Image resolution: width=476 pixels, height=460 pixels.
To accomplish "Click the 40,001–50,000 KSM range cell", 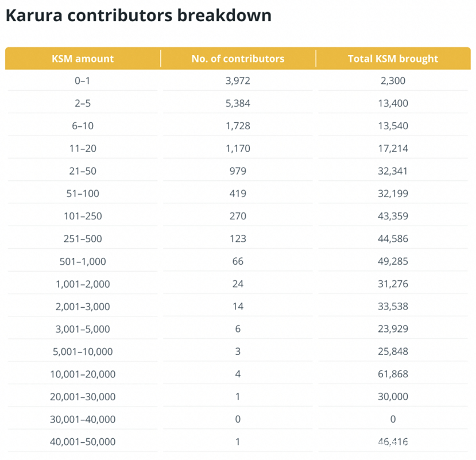I will coord(83,442).
